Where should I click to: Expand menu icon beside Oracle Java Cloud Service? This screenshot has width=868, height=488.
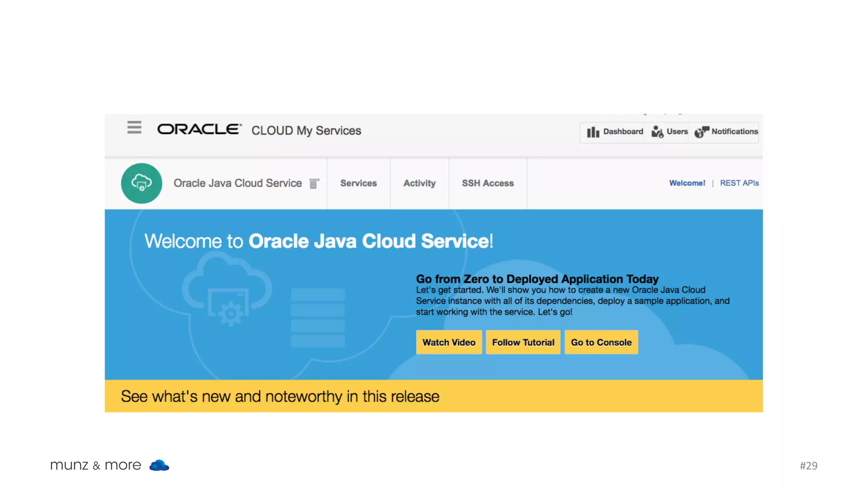(314, 183)
